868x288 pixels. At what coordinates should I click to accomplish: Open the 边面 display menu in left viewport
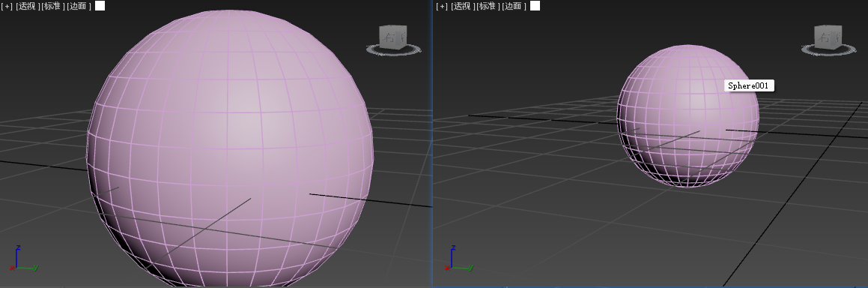tap(79, 6)
